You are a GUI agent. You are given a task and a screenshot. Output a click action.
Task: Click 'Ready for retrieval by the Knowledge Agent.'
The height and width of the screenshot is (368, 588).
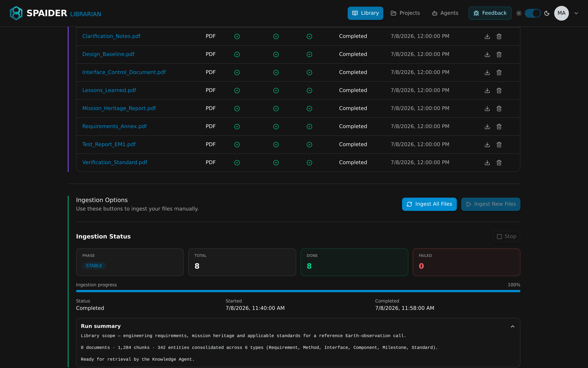pyautogui.click(x=138, y=359)
